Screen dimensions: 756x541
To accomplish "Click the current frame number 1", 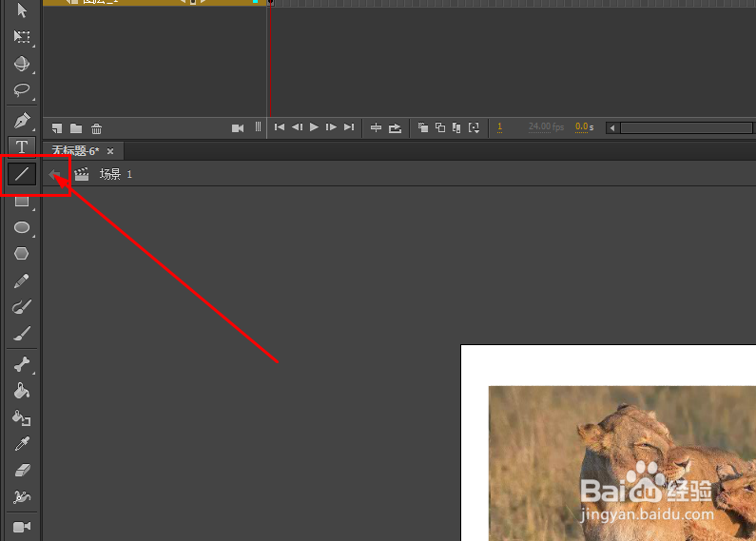I will [499, 126].
